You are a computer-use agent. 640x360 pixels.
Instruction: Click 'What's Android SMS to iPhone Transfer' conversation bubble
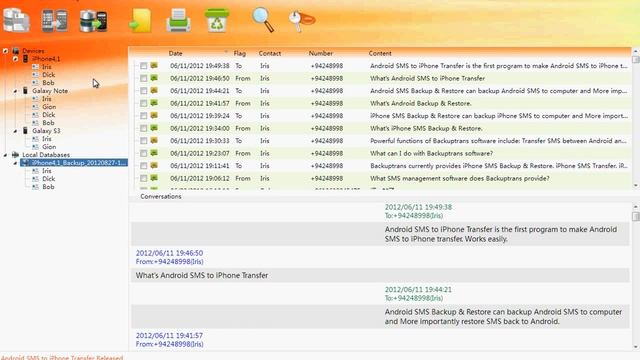(x=380, y=276)
